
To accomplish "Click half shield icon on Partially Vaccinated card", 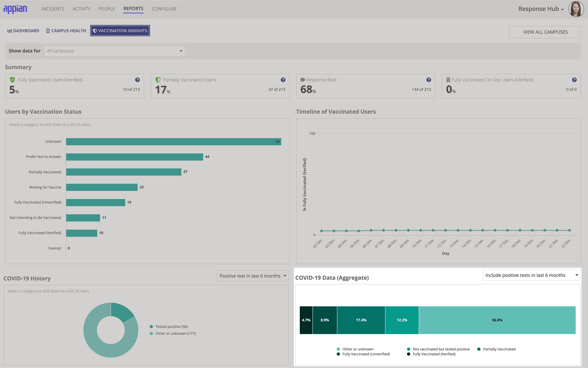I will 158,80.
